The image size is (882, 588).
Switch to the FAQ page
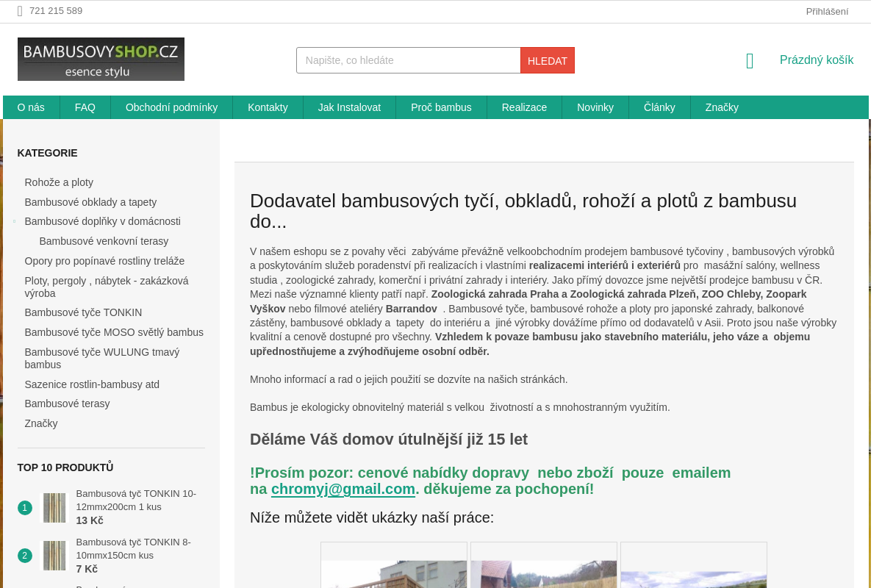coord(85,107)
